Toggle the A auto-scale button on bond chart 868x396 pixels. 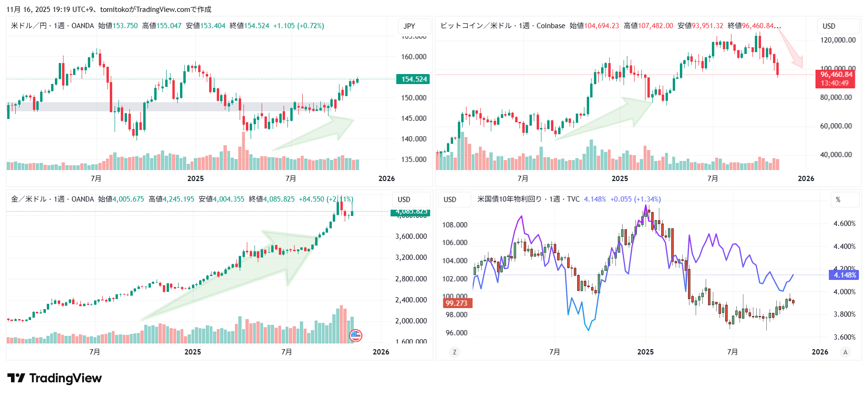845,352
